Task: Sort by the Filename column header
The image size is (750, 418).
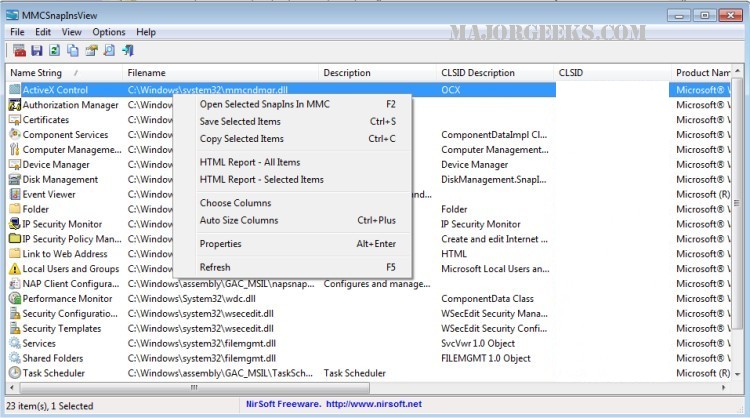Action: coord(221,73)
